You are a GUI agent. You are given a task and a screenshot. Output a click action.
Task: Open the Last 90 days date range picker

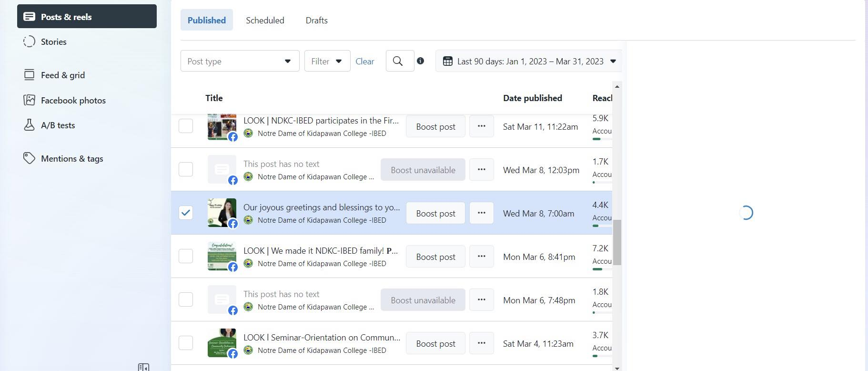529,61
